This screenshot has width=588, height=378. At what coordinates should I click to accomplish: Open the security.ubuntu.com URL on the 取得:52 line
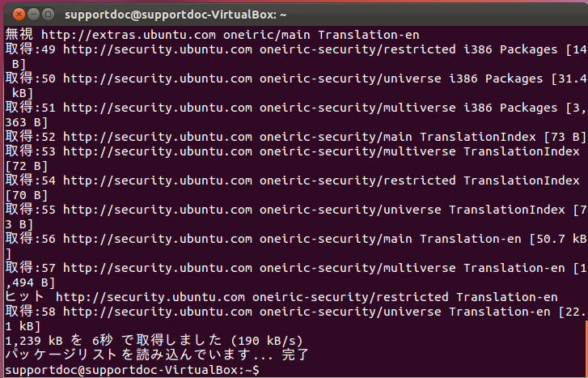click(x=158, y=137)
